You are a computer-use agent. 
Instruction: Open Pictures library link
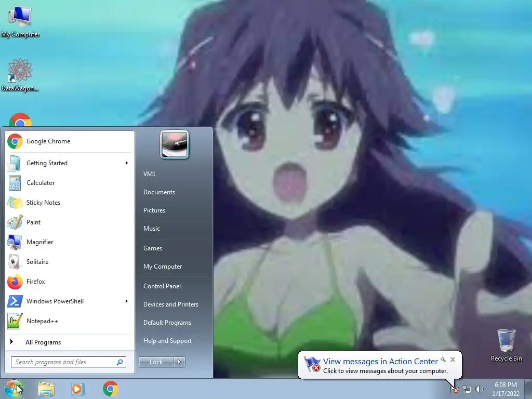(x=154, y=210)
